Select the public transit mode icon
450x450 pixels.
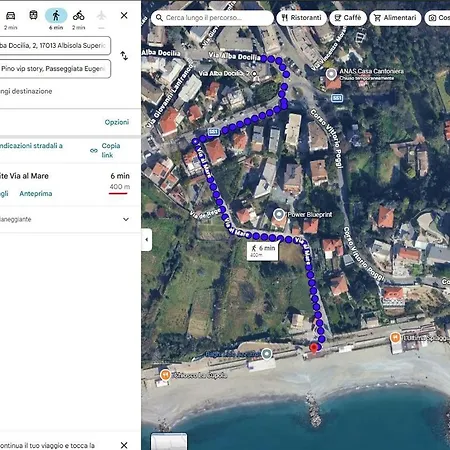click(33, 15)
